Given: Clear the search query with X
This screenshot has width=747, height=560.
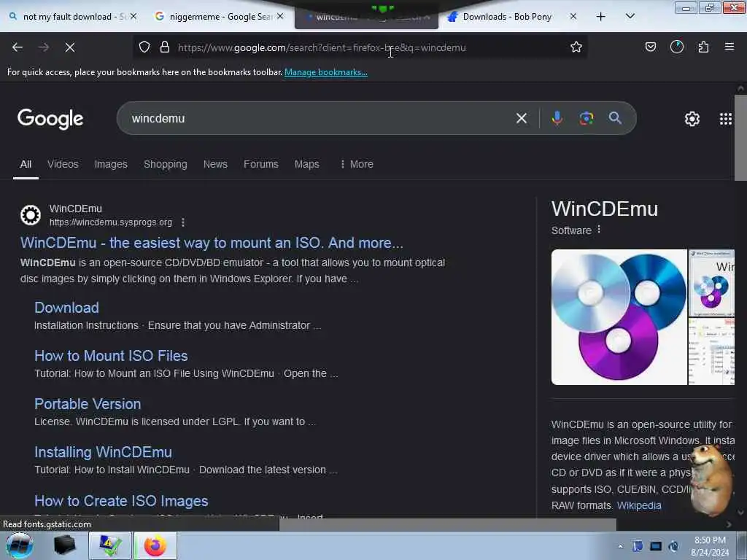Looking at the screenshot, I should tap(522, 118).
